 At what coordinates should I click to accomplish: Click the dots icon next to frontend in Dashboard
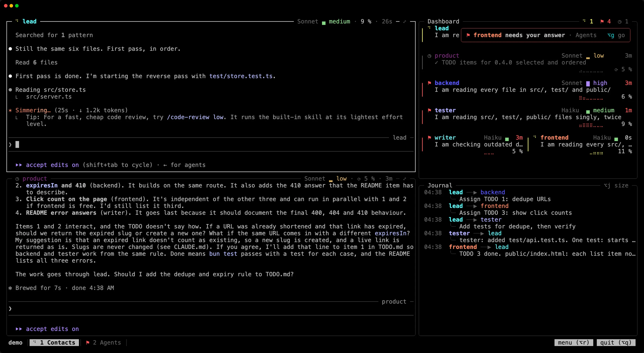click(x=535, y=137)
